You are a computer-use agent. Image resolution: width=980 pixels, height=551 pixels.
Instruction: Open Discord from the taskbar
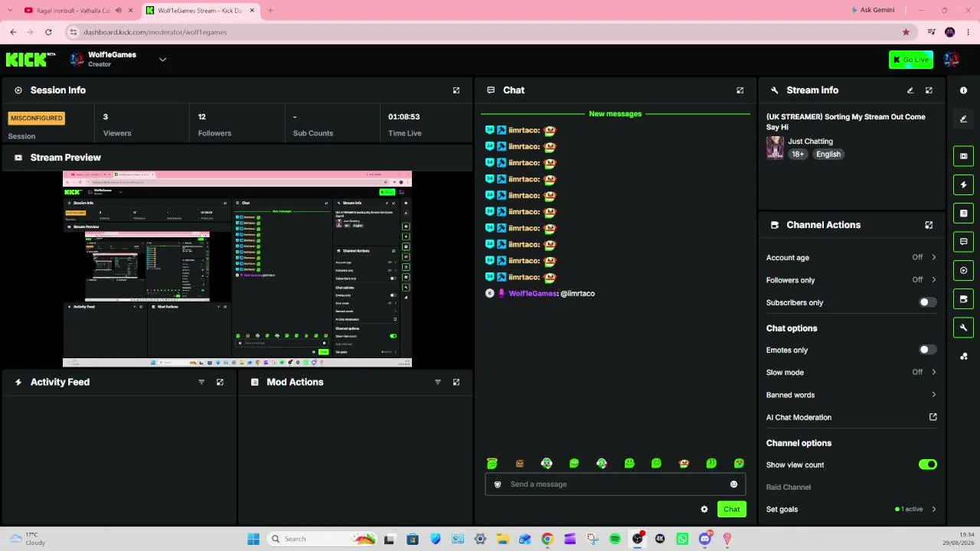(704, 540)
